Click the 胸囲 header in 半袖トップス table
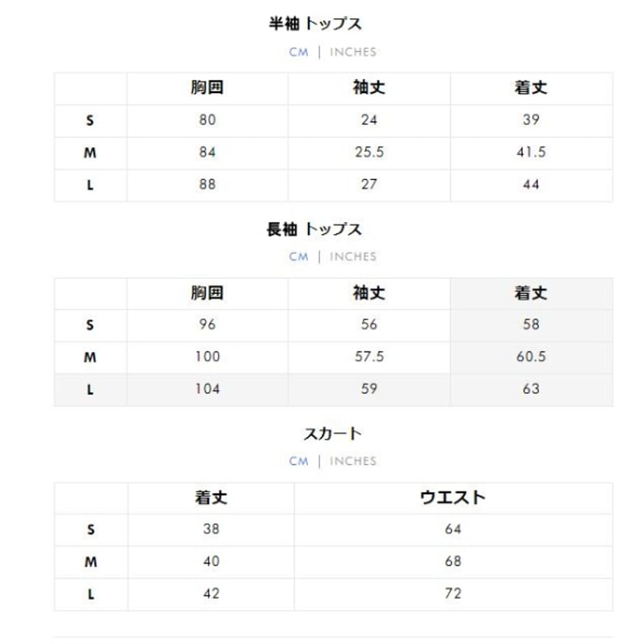644x644 pixels. (x=207, y=88)
